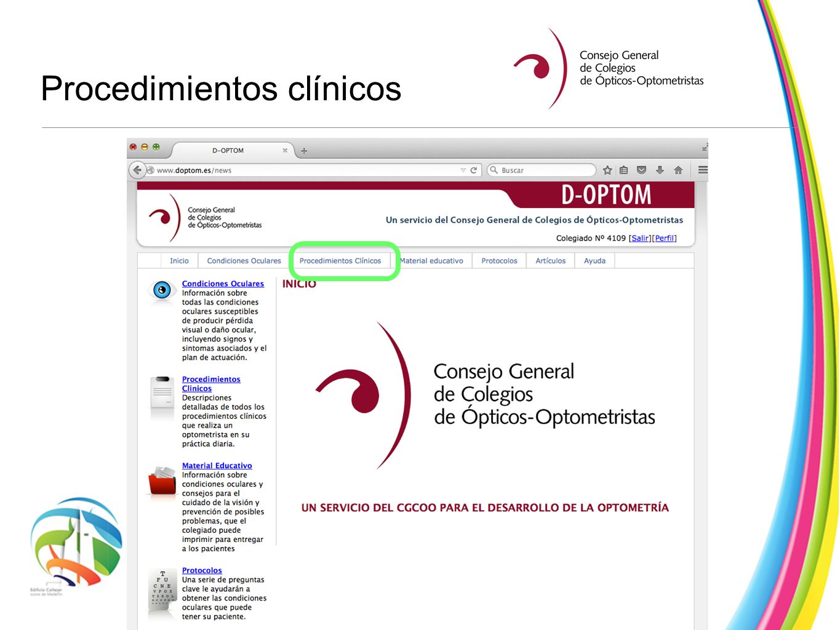Screen dimensions: 840x630
Task: Click the D-OPTOM banner title
Action: (x=606, y=195)
